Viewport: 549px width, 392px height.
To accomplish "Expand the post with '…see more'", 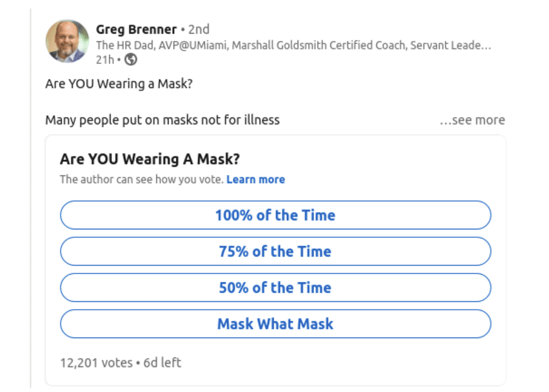I will tap(472, 120).
